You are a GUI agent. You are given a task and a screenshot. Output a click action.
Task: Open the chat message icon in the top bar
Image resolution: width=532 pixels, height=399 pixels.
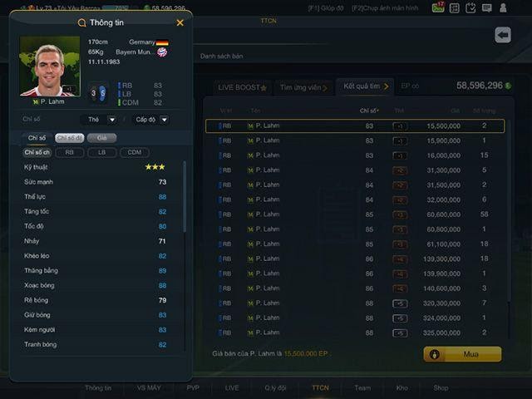487,7
